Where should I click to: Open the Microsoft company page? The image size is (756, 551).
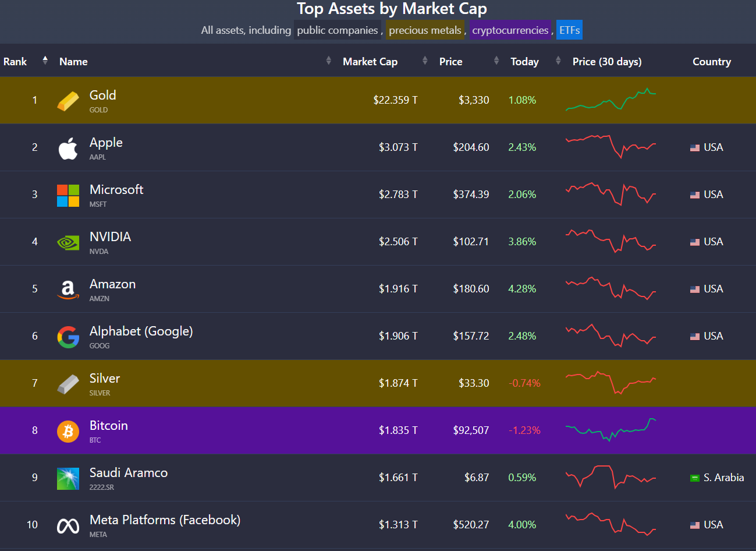tap(116, 190)
